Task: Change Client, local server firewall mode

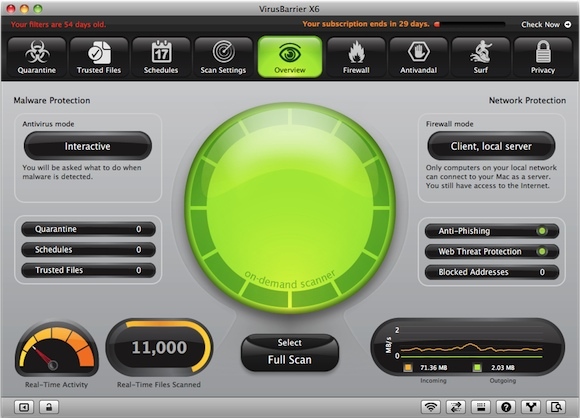Action: coord(491,146)
